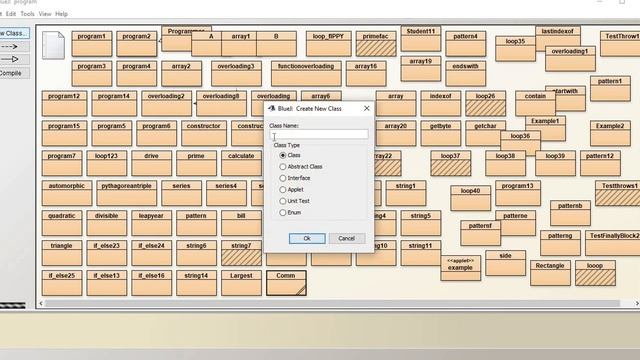Select the automorphic class box
Viewport: 640px width, 360px height.
67,193
